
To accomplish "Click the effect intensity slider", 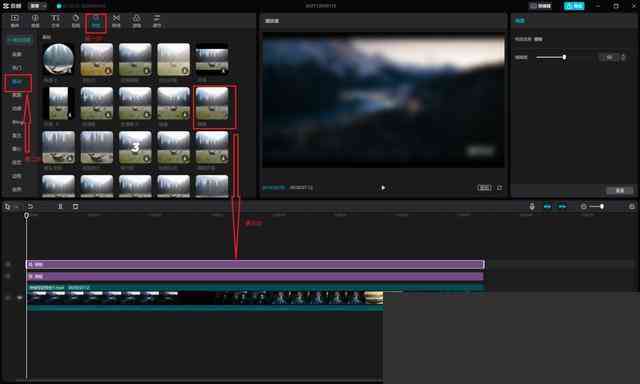I will tap(564, 57).
